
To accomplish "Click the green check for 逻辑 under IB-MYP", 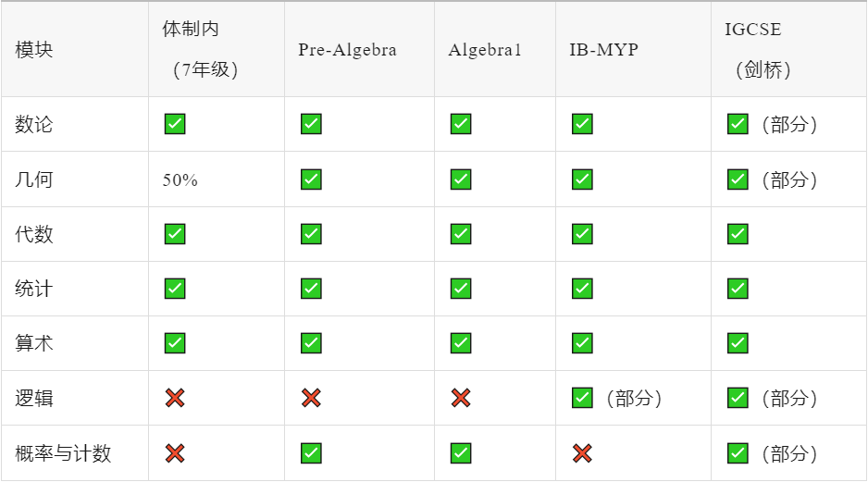I will (x=582, y=398).
